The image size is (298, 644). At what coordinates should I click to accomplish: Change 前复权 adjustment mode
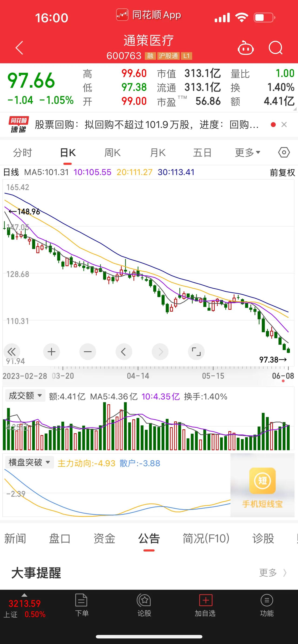point(282,173)
